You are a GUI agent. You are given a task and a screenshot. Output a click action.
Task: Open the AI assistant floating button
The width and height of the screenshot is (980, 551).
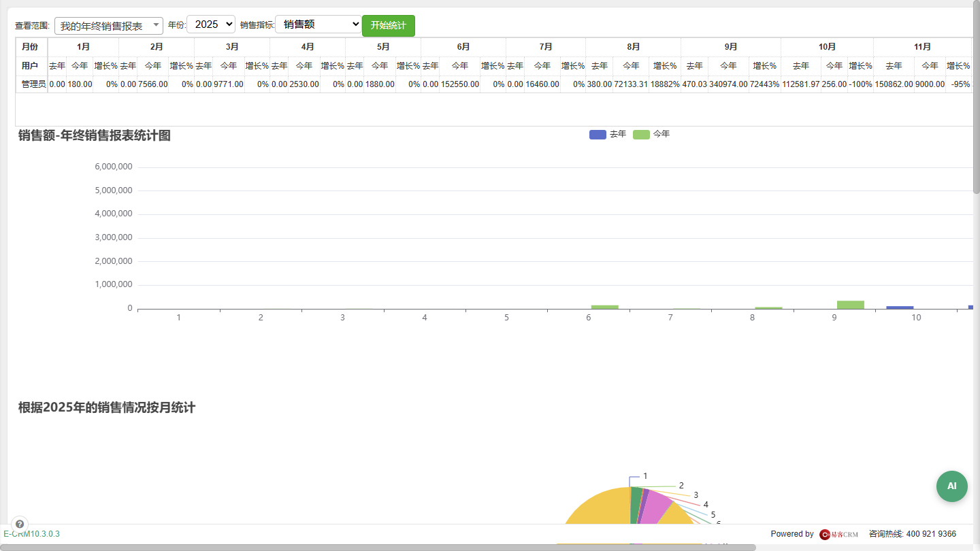951,486
